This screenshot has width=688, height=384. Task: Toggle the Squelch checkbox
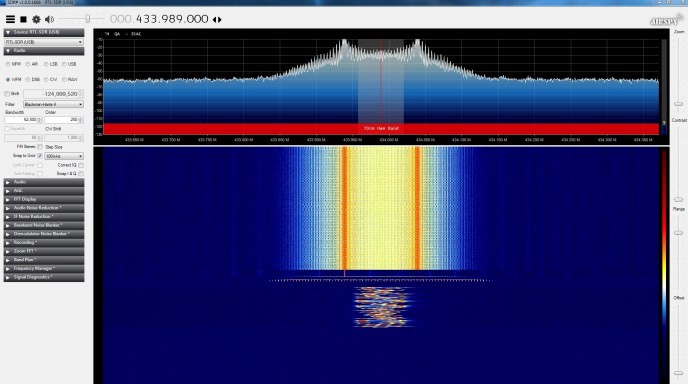7,129
